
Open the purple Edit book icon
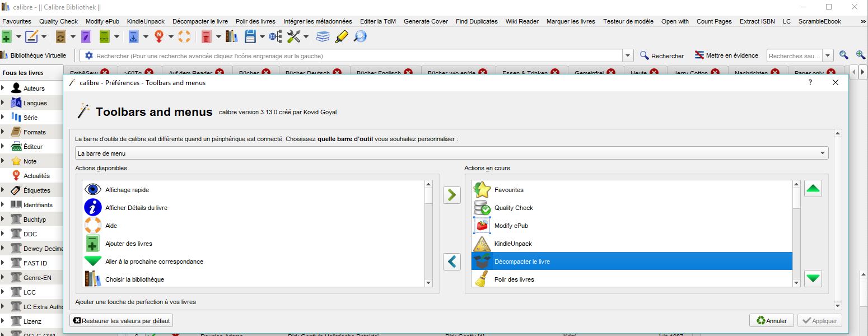click(x=86, y=37)
